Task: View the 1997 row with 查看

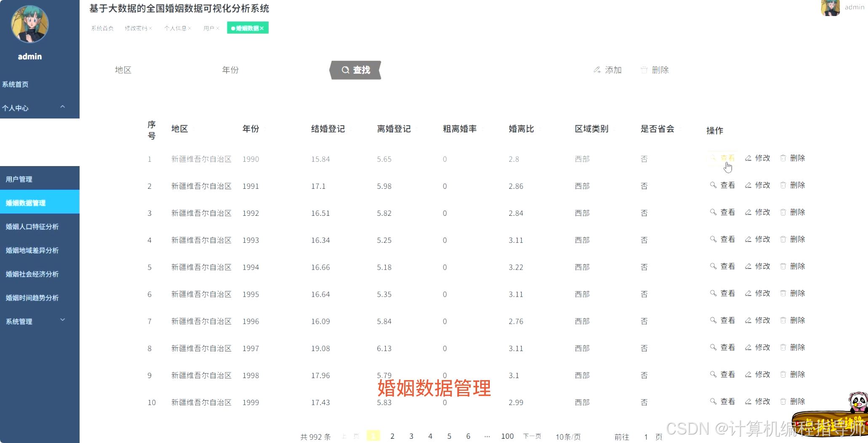Action: tap(723, 347)
